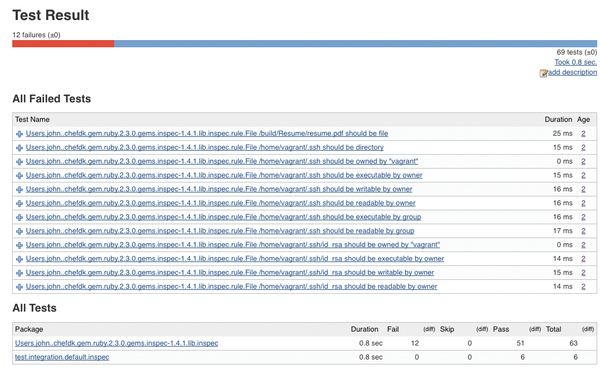This screenshot has width=600, height=370.
Task: Expand the id_rsa executable by owner failure
Action: pyautogui.click(x=19, y=259)
